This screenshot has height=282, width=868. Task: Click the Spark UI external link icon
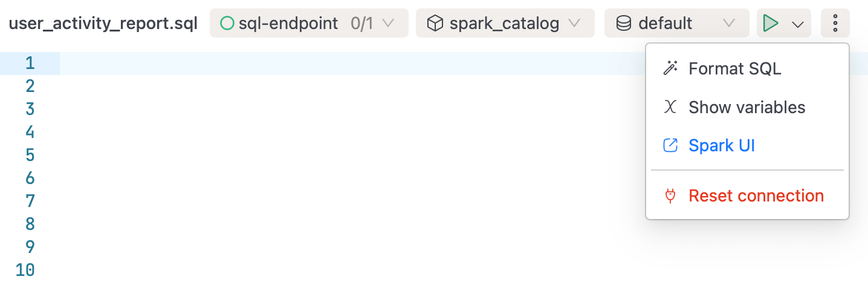(x=670, y=146)
